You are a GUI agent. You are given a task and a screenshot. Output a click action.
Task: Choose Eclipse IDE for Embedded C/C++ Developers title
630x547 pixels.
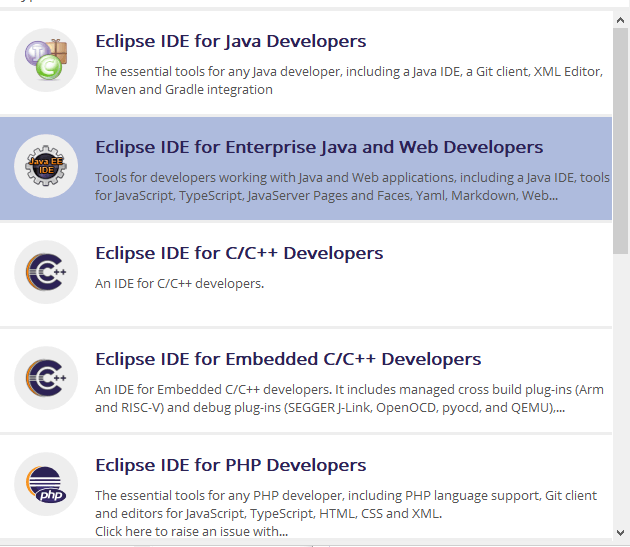288,359
